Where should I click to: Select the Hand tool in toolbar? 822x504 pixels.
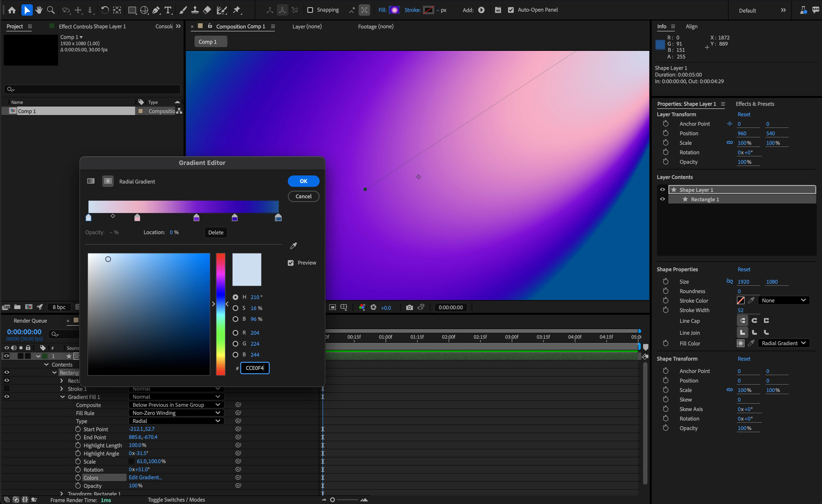click(x=39, y=10)
